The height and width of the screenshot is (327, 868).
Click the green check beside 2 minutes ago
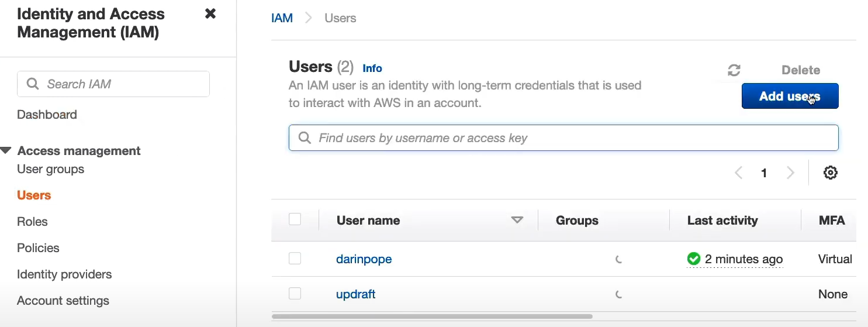(694, 259)
